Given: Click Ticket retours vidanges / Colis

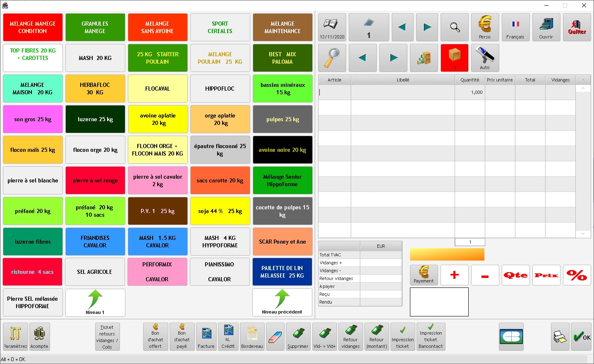Looking at the screenshot, I should click(x=107, y=337).
